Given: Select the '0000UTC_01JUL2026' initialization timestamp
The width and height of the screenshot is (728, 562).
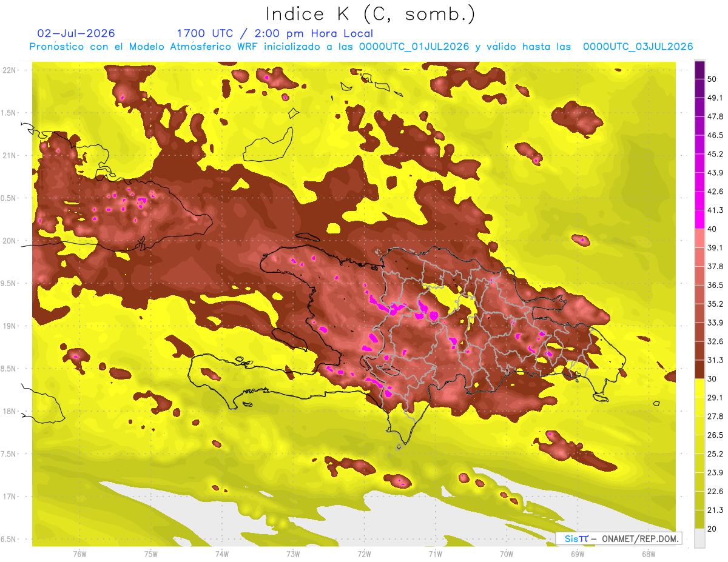Looking at the screenshot, I should pos(414,47).
